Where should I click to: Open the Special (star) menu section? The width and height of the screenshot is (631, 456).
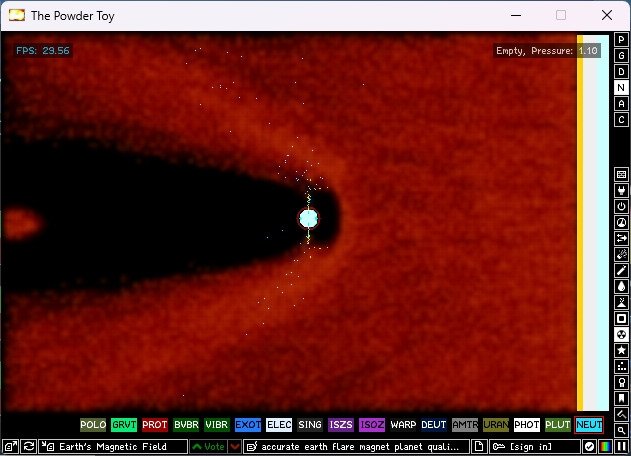point(621,351)
